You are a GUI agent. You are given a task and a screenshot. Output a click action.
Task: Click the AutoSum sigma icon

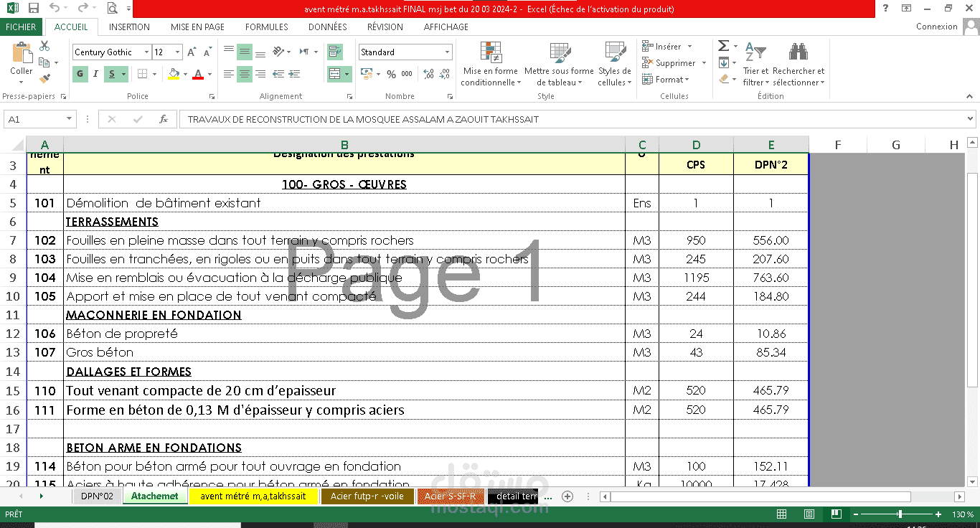(723, 46)
